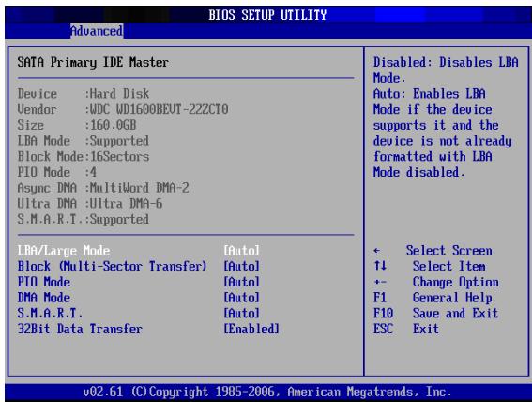Screen dimensions: 532x402
Task: Click the ESC Exit hint
Action: tap(406, 329)
